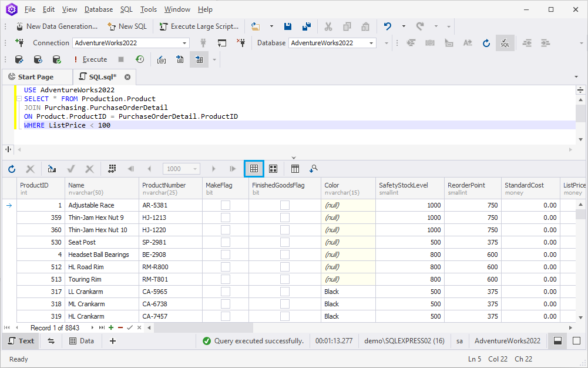
Task: Toggle the SQL check icon
Action: coord(505,43)
